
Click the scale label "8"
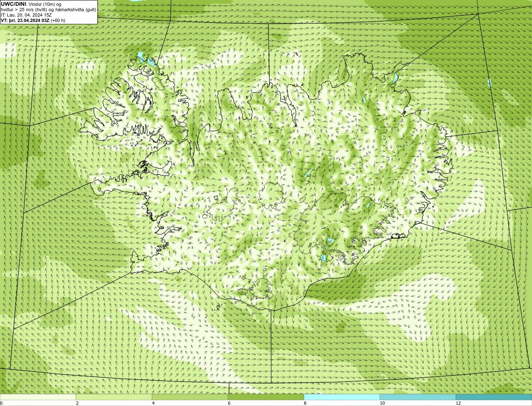click(305, 403)
